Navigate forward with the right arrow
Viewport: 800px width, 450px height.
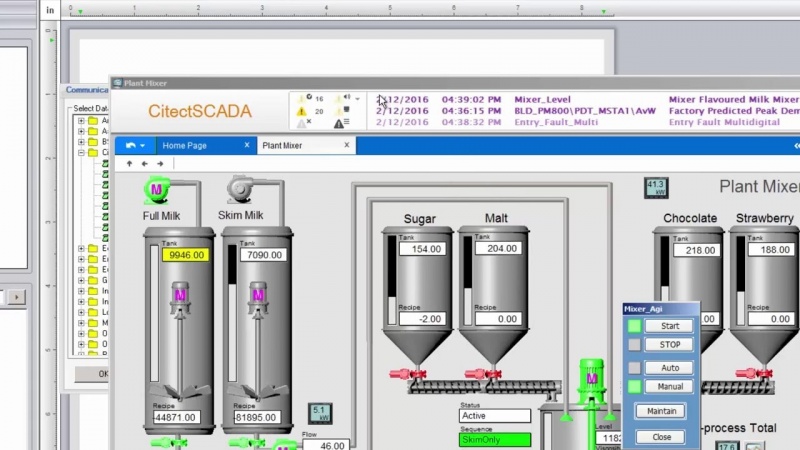point(160,164)
